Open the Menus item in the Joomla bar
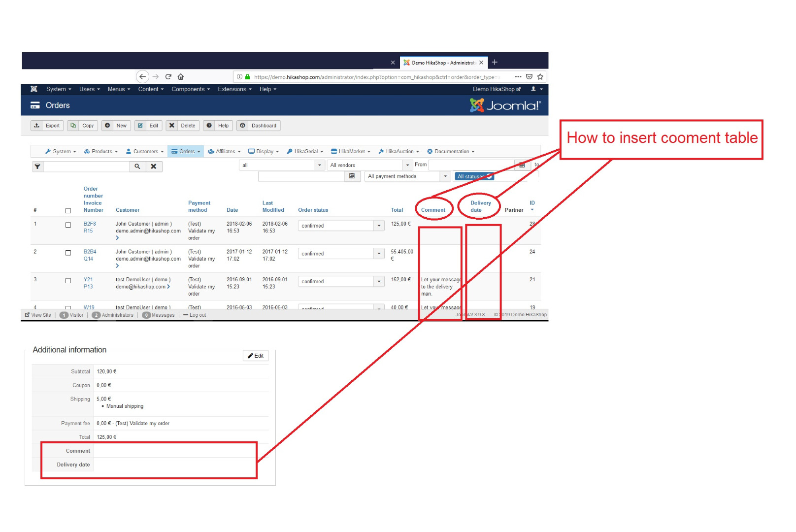Screen dimensions: 796x532 [x=119, y=89]
